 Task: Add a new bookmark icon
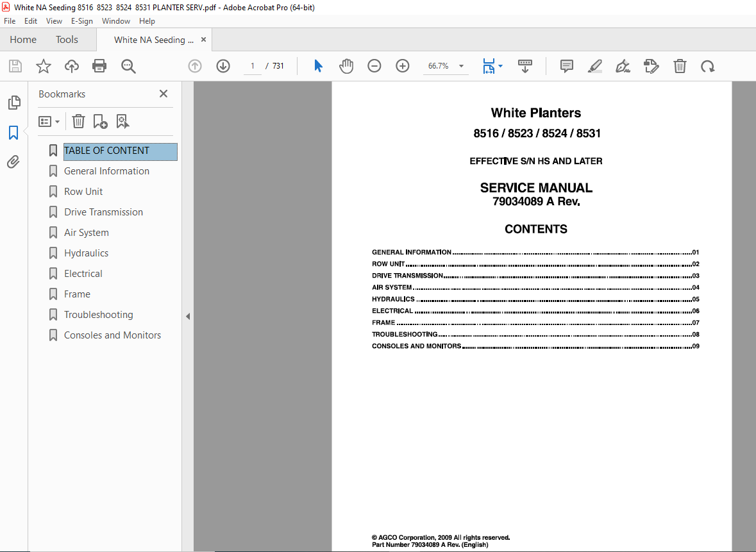click(x=100, y=121)
